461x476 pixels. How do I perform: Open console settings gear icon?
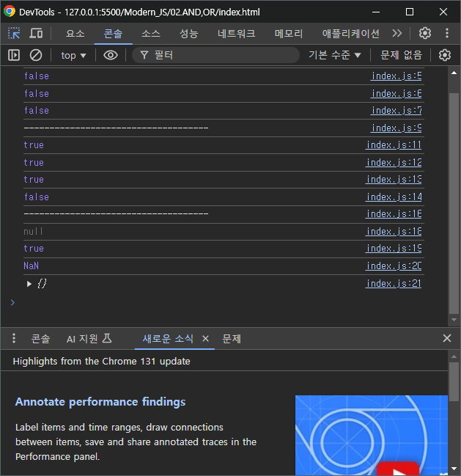[445, 55]
